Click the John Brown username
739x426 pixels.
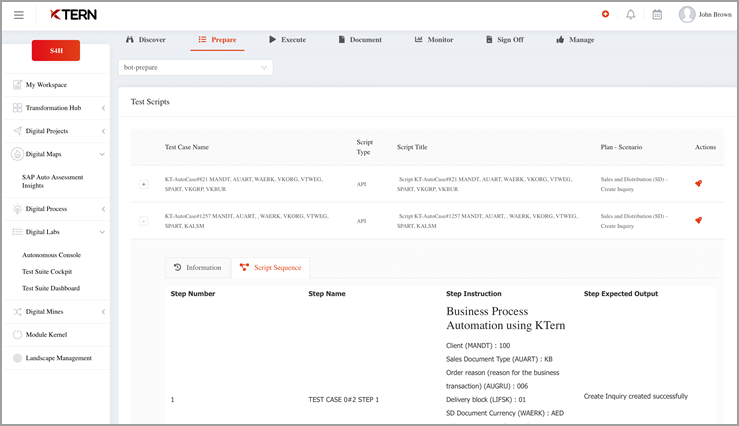715,15
